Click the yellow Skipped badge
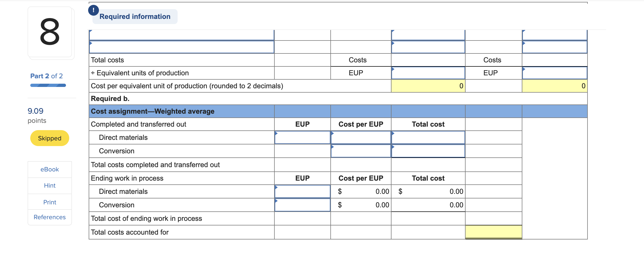Viewport: 644px width, 277px height. [49, 138]
